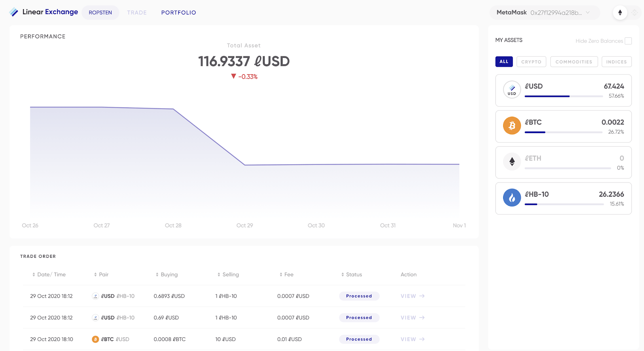
Task: Click the Oct 29 point on performance chart
Action: (245, 165)
